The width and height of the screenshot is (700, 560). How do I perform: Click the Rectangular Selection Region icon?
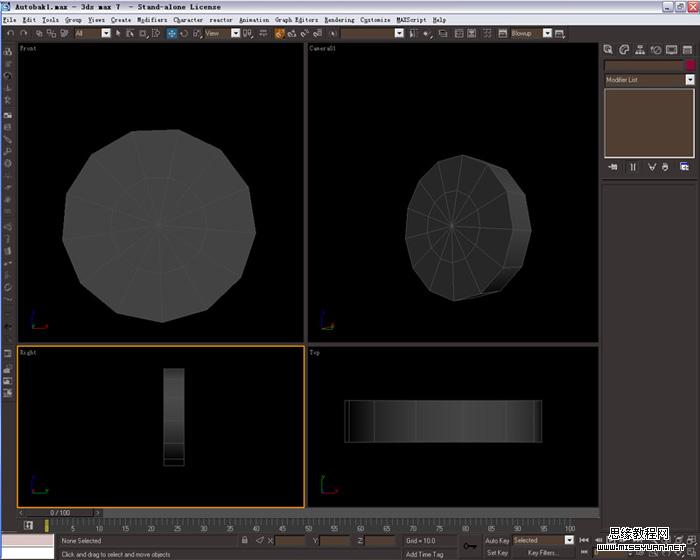143,33
